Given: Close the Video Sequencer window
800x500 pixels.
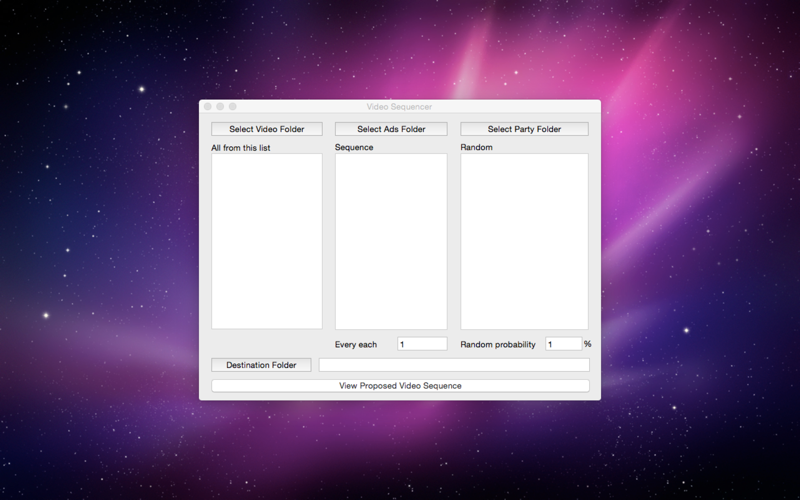Looking at the screenshot, I should point(208,107).
